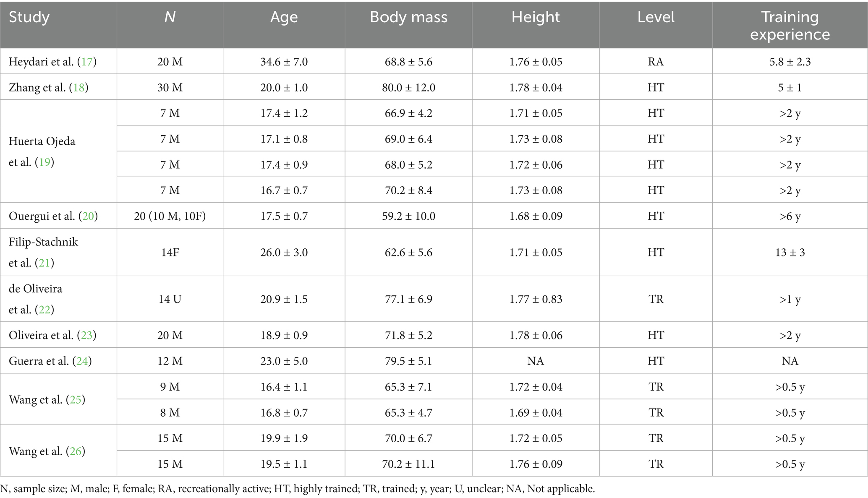The width and height of the screenshot is (868, 498).
Task: Follow citation 19 for Huerta Ojeda et al.
Action: tap(45, 162)
